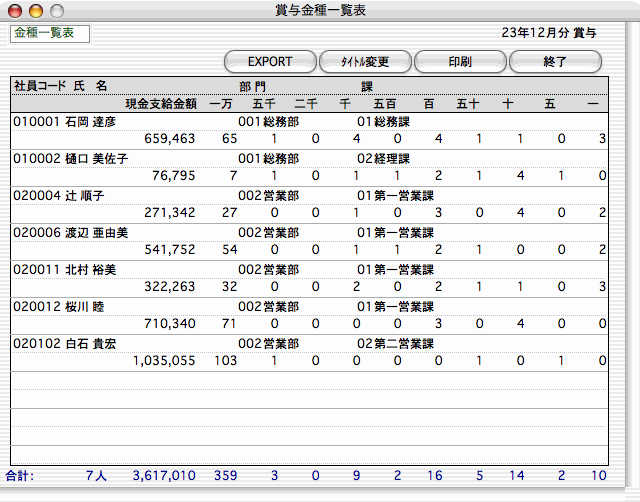This screenshot has width=640, height=502.
Task: Click the total amount 3,617,010
Action: (x=164, y=475)
